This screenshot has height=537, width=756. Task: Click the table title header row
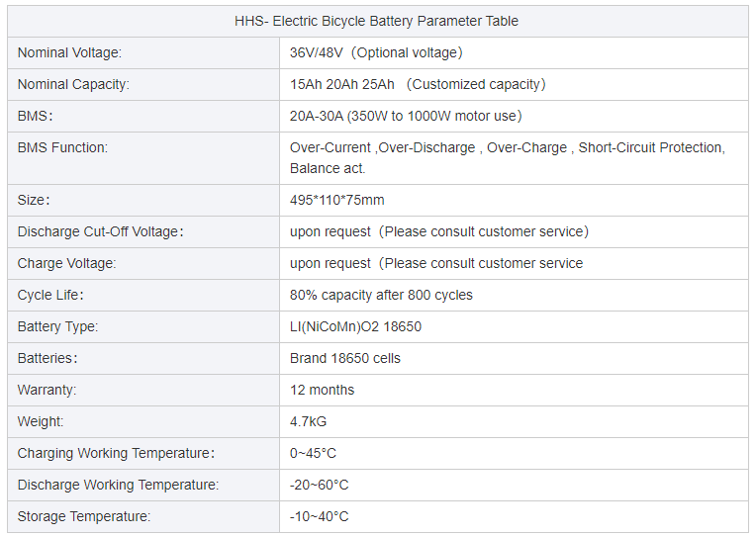click(378, 21)
